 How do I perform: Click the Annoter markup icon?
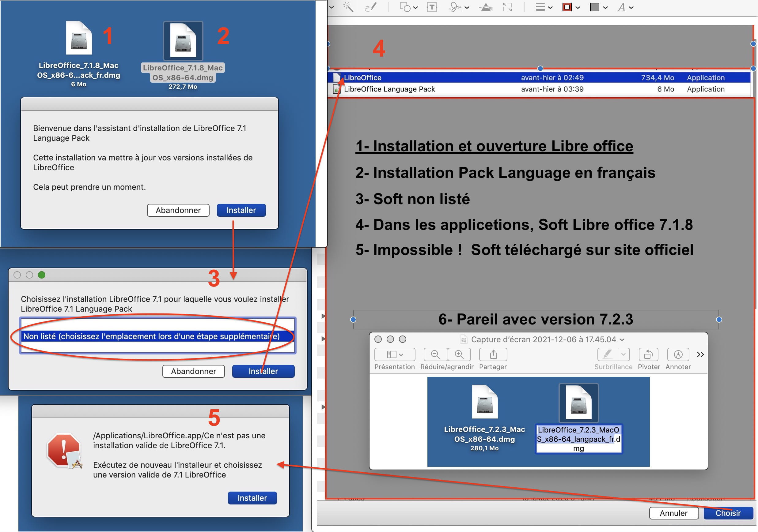click(x=678, y=354)
